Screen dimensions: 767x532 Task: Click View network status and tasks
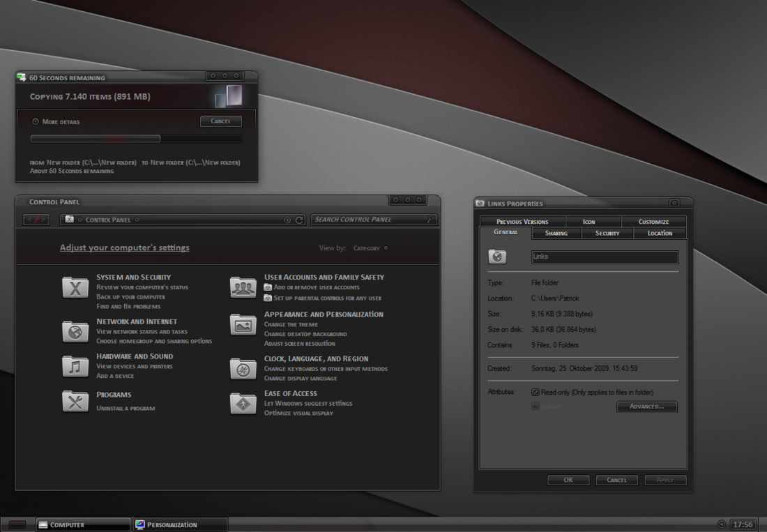point(142,331)
